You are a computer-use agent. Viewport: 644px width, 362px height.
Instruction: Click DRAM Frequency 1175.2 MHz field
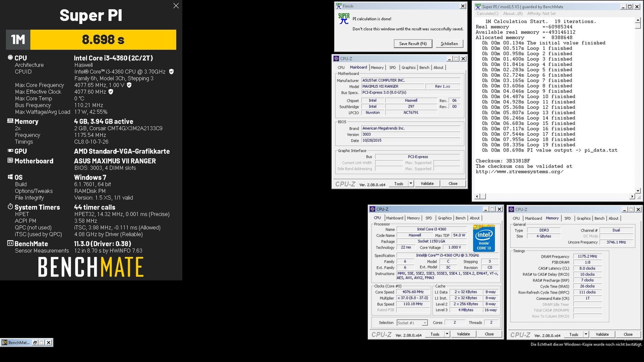[587, 256]
